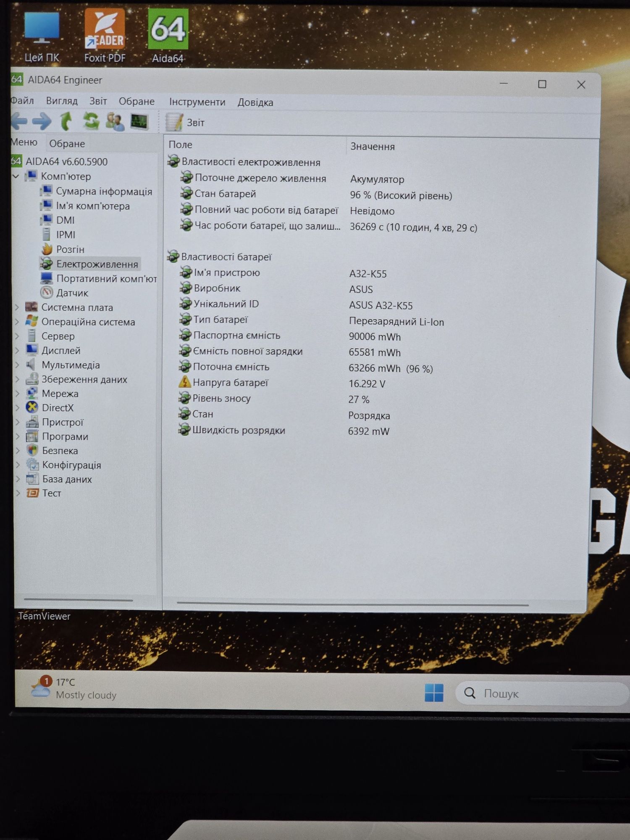Select the IPMI tree item
The height and width of the screenshot is (840, 630).
(59, 234)
